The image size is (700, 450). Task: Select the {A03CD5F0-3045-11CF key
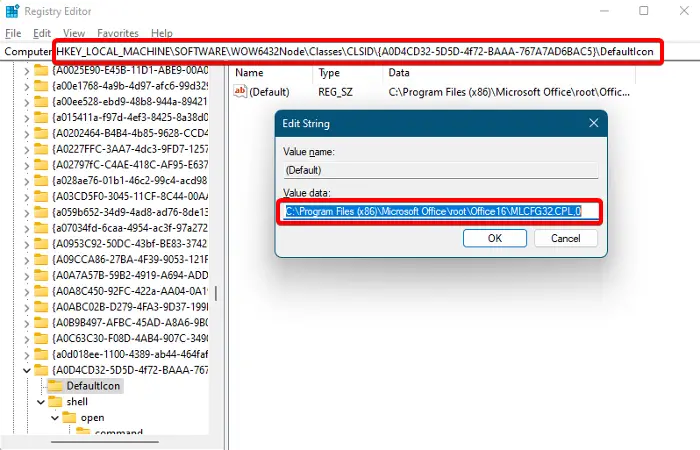130,196
